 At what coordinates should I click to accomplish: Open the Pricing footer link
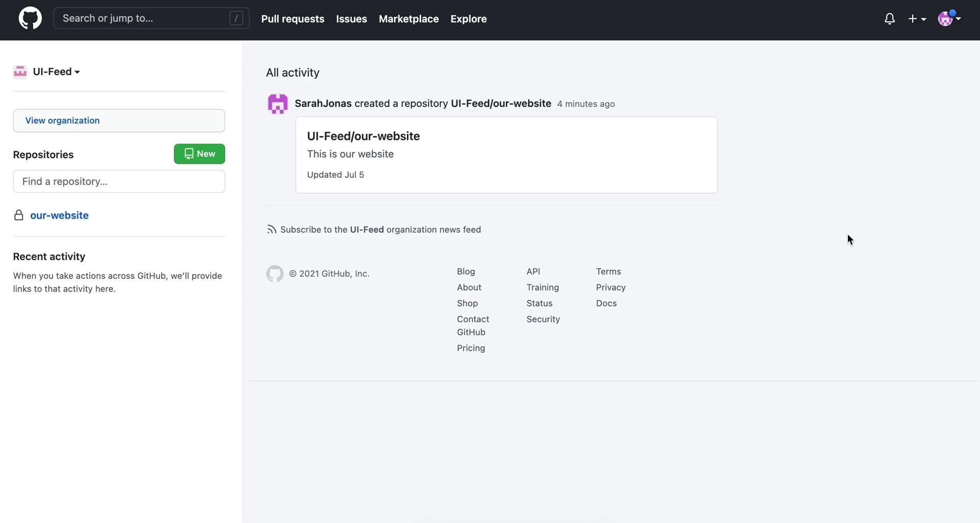[x=471, y=348]
